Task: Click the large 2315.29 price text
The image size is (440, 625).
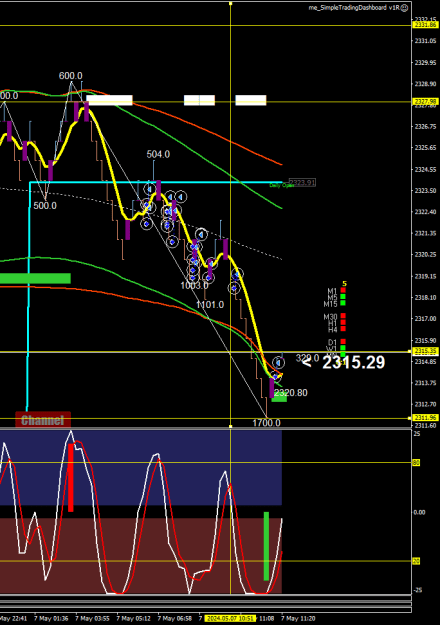Action: click(353, 362)
